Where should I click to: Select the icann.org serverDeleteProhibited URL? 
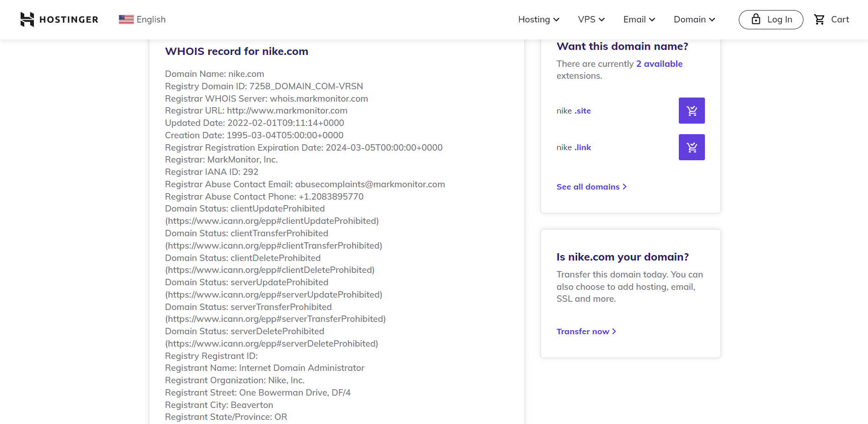tap(272, 343)
